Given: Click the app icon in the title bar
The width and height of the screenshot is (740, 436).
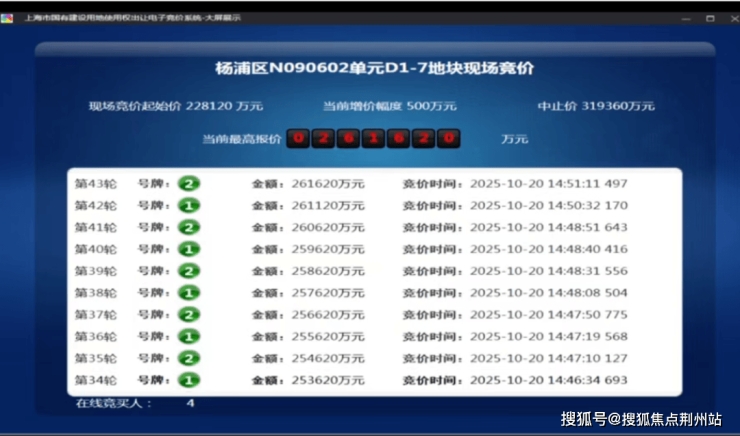Looking at the screenshot, I should pyautogui.click(x=8, y=18).
